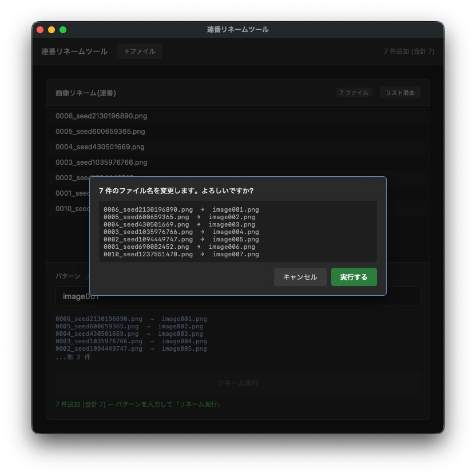
Task: Click the dialog row ending in image002.png
Action: (x=179, y=217)
